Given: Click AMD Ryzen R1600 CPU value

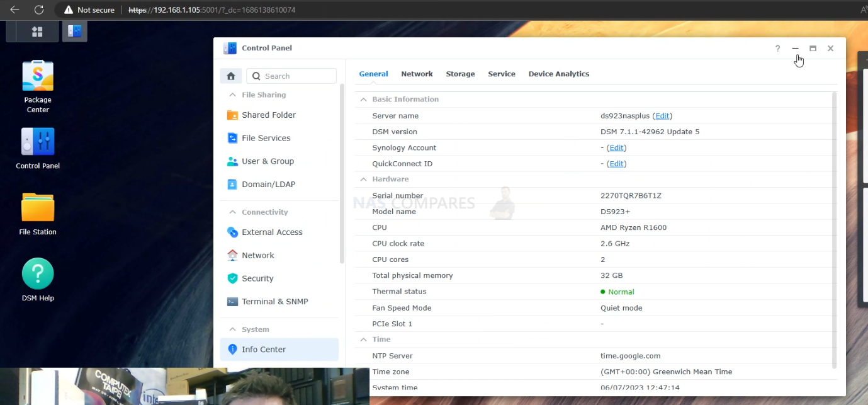Looking at the screenshot, I should pos(633,228).
